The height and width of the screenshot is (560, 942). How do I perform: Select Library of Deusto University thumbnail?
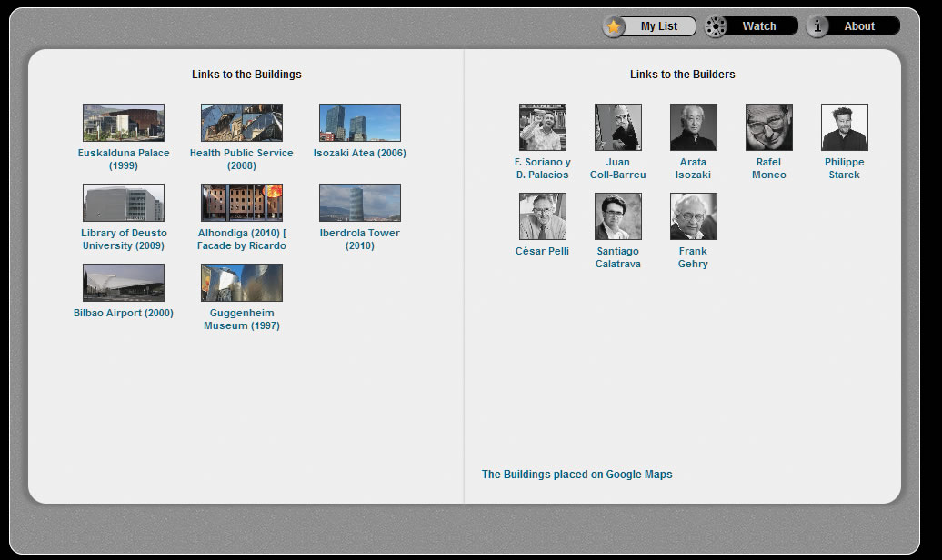124,203
